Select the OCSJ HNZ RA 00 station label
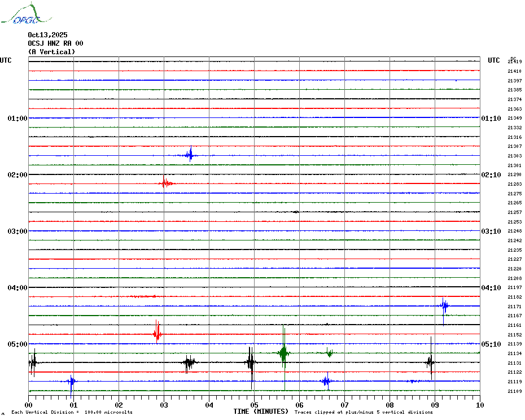 tap(55, 43)
